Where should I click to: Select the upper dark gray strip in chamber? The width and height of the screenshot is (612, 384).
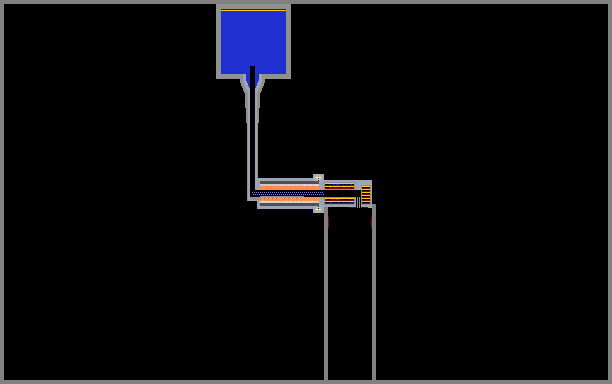[289, 182]
